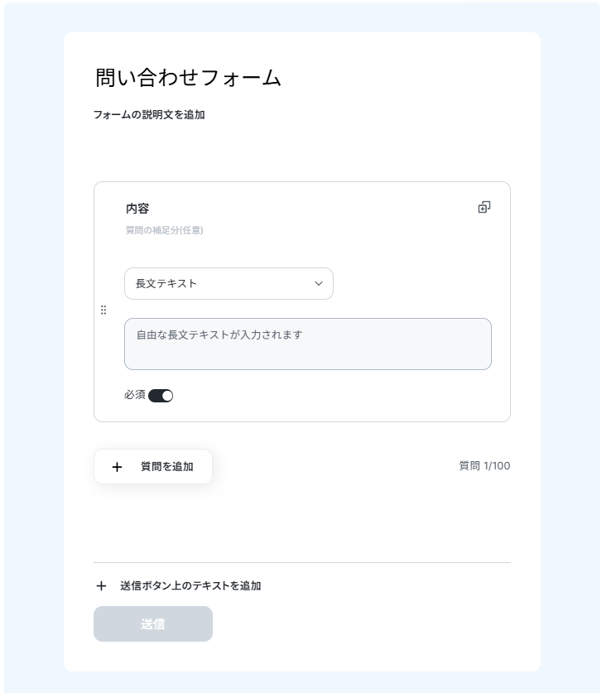Grab the six-dot drag handle icon
This screenshot has width=616, height=693.
[x=103, y=310]
